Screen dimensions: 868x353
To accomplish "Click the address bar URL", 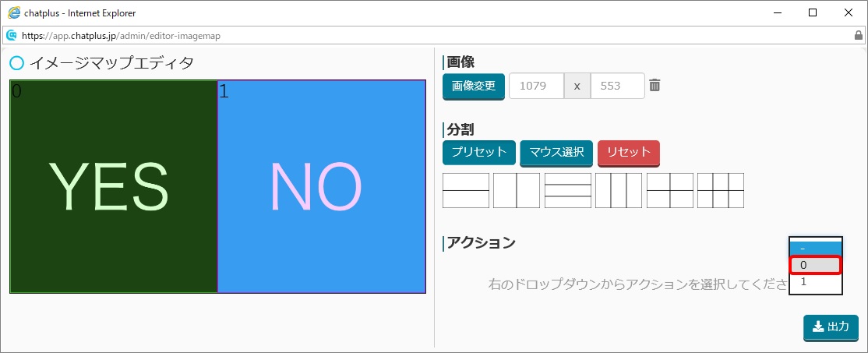I will pyautogui.click(x=121, y=36).
